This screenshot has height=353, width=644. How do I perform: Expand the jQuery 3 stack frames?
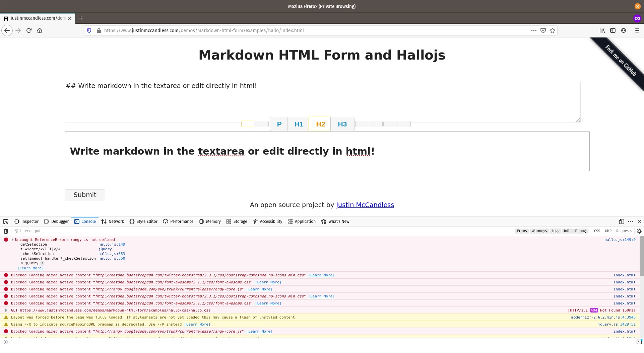(x=22, y=263)
